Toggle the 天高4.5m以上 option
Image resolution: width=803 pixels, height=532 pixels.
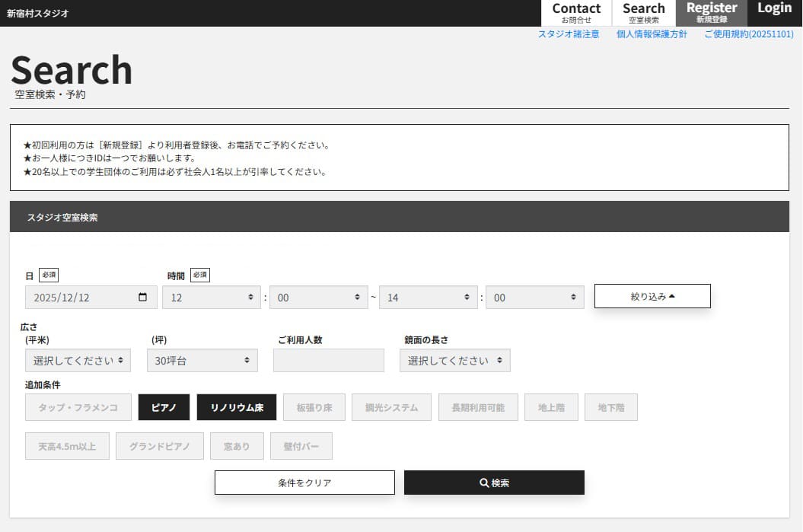tap(67, 446)
